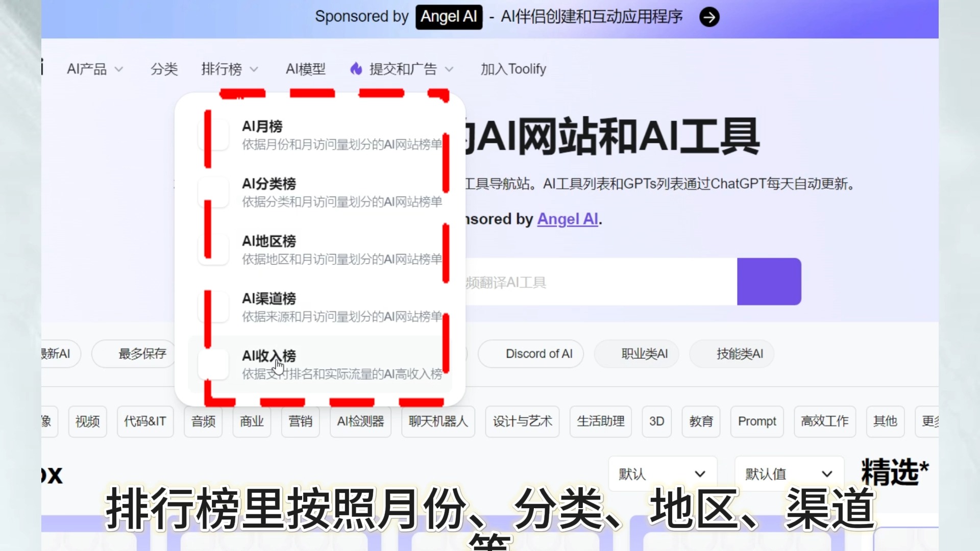Click the AI收入榜 menu item icon
Screen dimensions: 980x551
coord(214,364)
